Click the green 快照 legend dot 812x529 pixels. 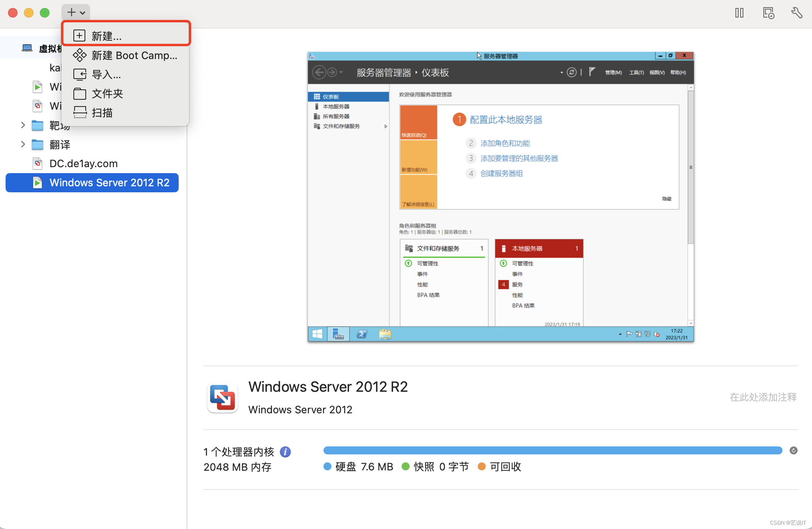coord(406,466)
